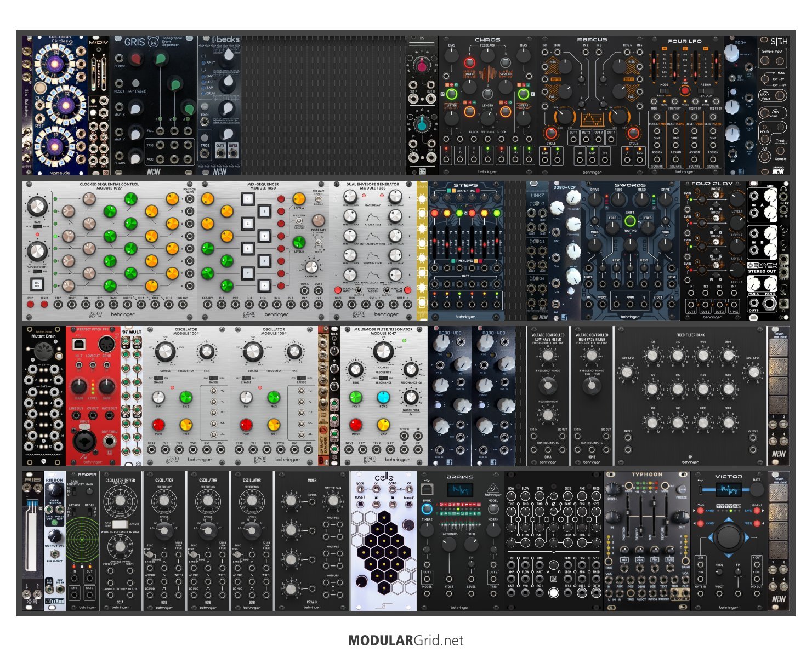
Task: Flip the pulse width INT/EXT switch
Action: click(37, 271)
